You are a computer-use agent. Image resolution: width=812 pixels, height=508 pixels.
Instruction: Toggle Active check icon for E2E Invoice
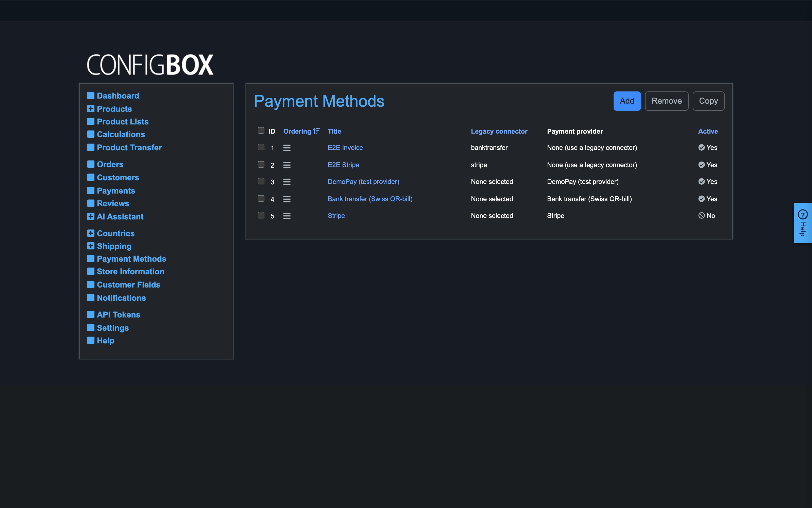(701, 148)
